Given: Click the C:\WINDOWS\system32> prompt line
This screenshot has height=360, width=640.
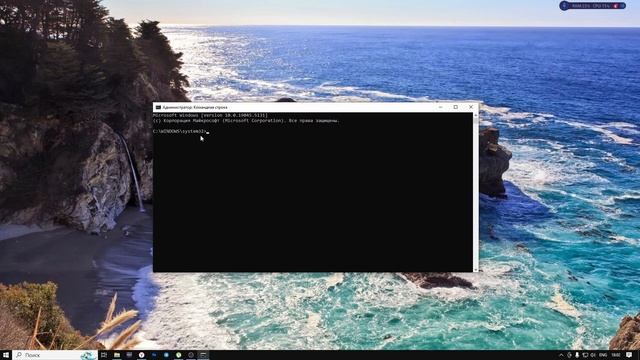Looking at the screenshot, I should [180, 131].
